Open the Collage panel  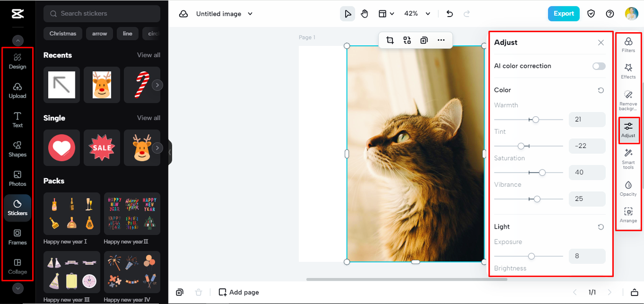click(18, 266)
